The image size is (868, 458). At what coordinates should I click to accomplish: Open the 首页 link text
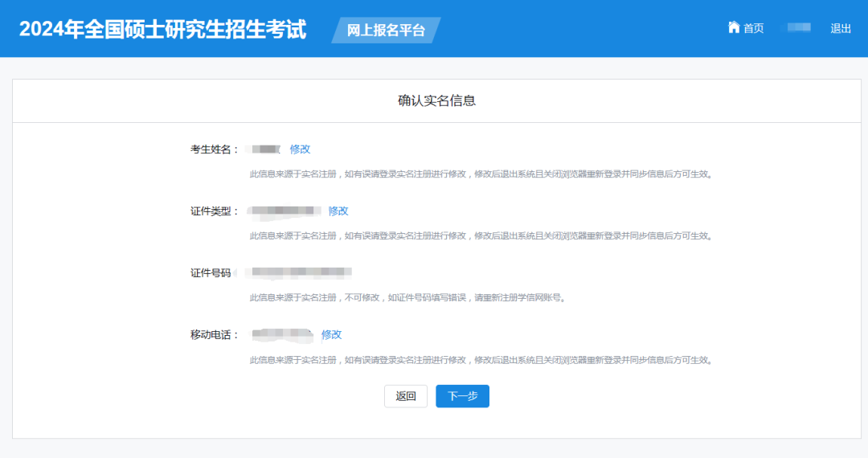pos(753,28)
